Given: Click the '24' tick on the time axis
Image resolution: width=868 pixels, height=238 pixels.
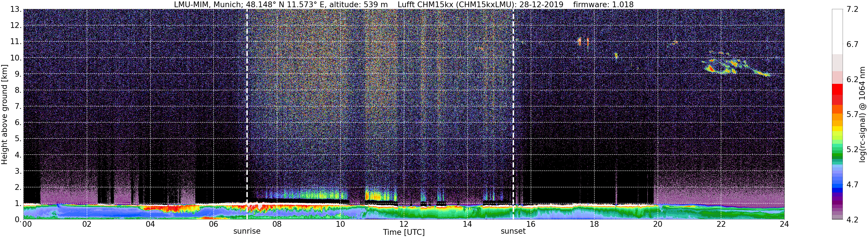Looking at the screenshot, I should pos(784,224).
